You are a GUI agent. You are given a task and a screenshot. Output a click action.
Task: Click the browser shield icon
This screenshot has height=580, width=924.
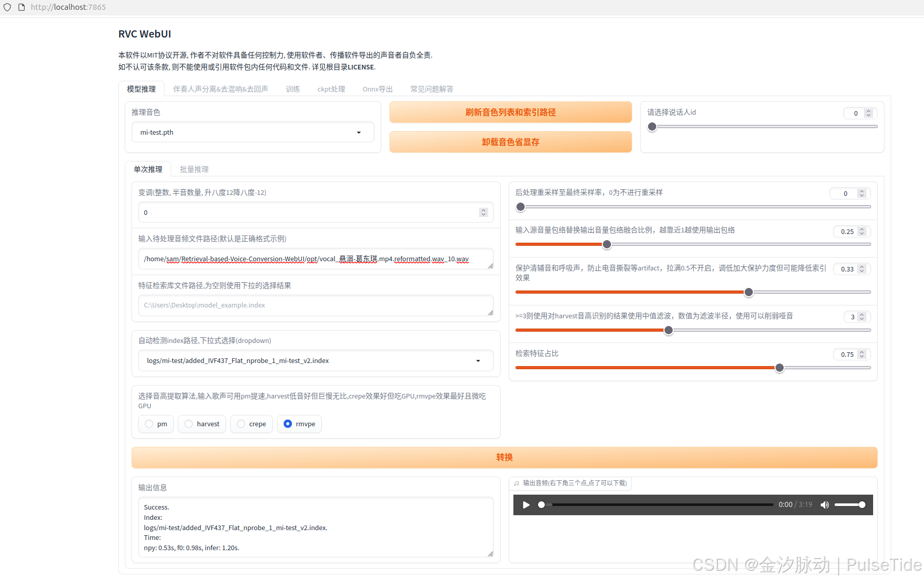(x=7, y=7)
